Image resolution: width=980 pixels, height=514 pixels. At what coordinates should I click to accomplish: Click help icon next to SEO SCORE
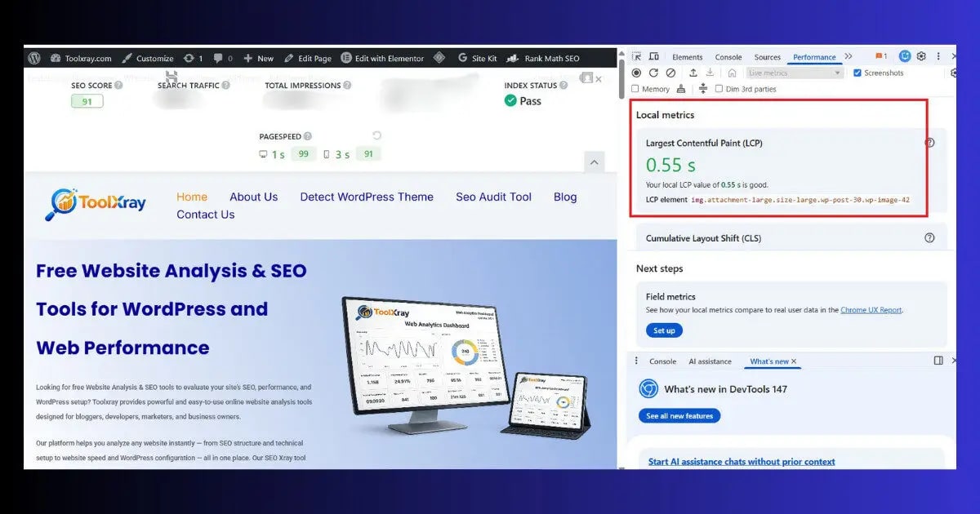[x=118, y=85]
